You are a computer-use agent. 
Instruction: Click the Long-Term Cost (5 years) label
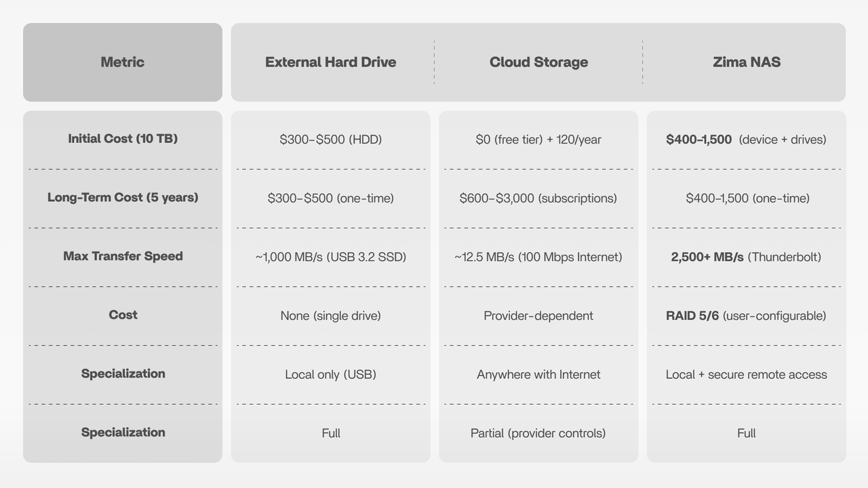click(x=123, y=198)
